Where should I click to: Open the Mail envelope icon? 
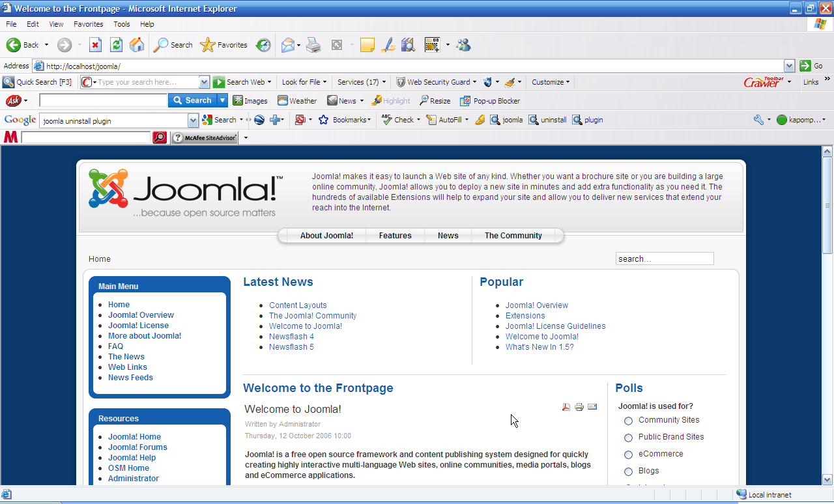pos(287,45)
